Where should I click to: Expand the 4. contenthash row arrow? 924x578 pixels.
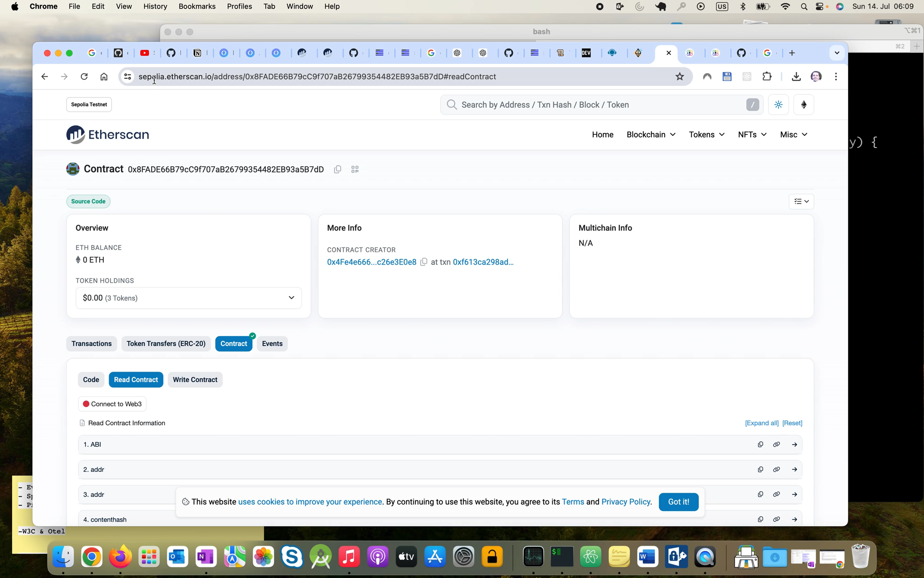pos(795,519)
